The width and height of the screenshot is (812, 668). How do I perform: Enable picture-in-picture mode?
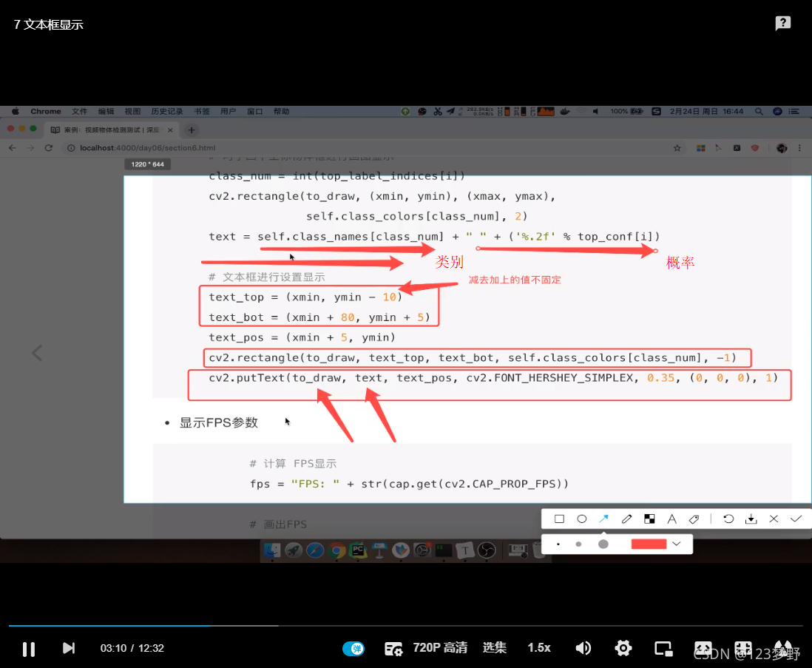pyautogui.click(x=663, y=649)
